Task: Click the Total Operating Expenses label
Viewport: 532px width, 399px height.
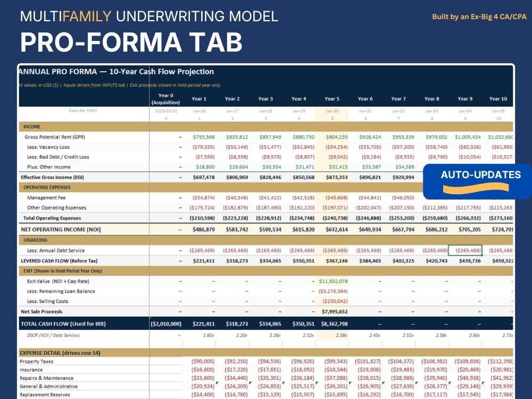Action: [52, 218]
